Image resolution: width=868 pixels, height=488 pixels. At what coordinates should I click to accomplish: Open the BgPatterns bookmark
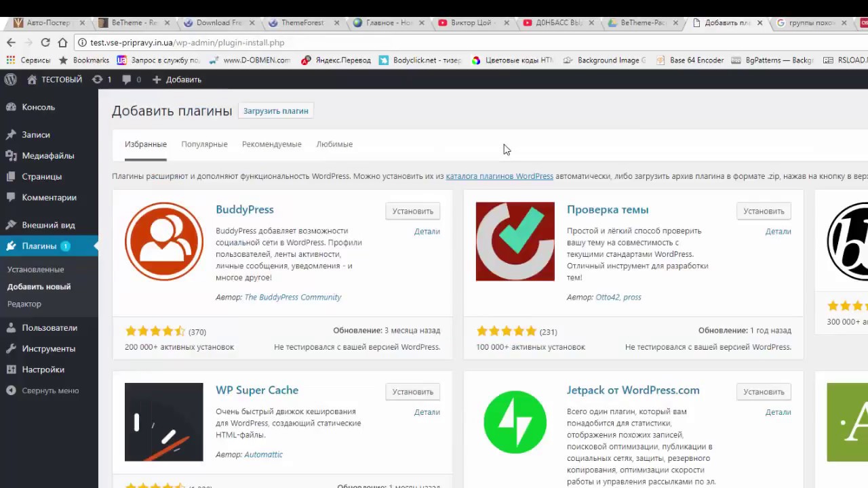(x=773, y=60)
